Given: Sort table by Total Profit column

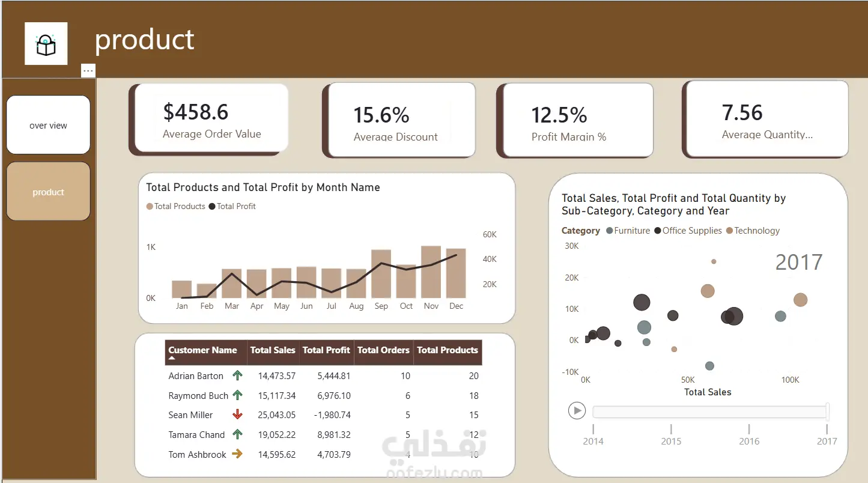Looking at the screenshot, I should 326,350.
